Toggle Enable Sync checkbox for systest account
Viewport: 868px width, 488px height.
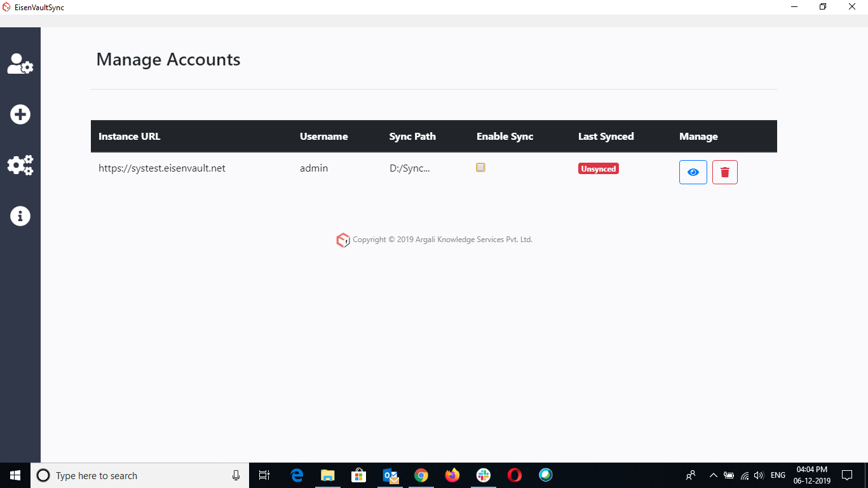click(x=481, y=168)
